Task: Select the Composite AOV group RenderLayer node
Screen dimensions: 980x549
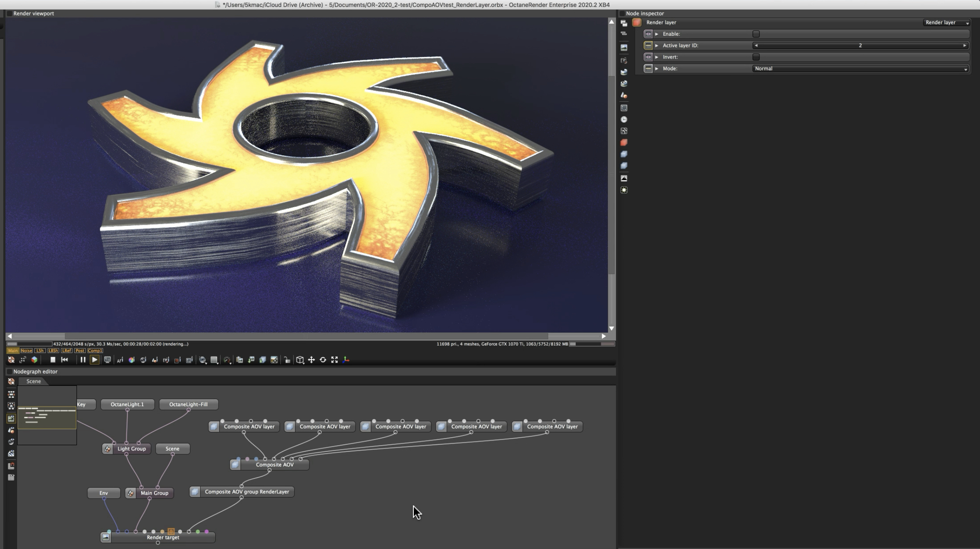Action: 247,492
